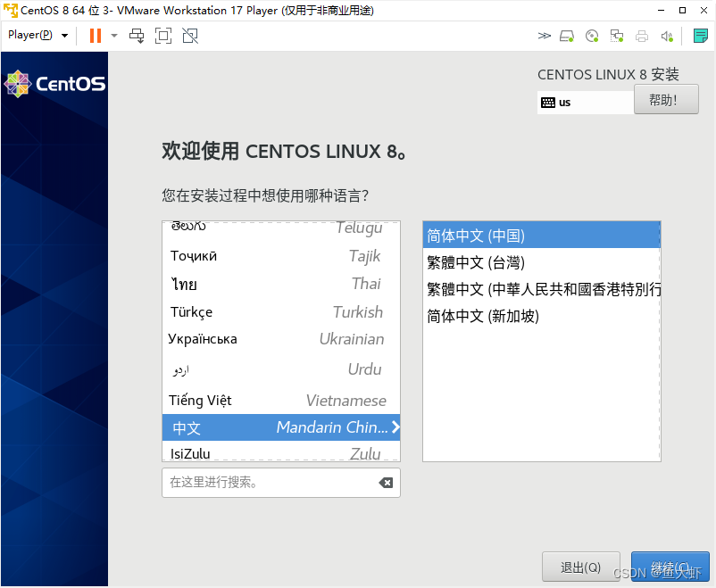Choose 简体中文 (新加坡) locale

coord(542,316)
